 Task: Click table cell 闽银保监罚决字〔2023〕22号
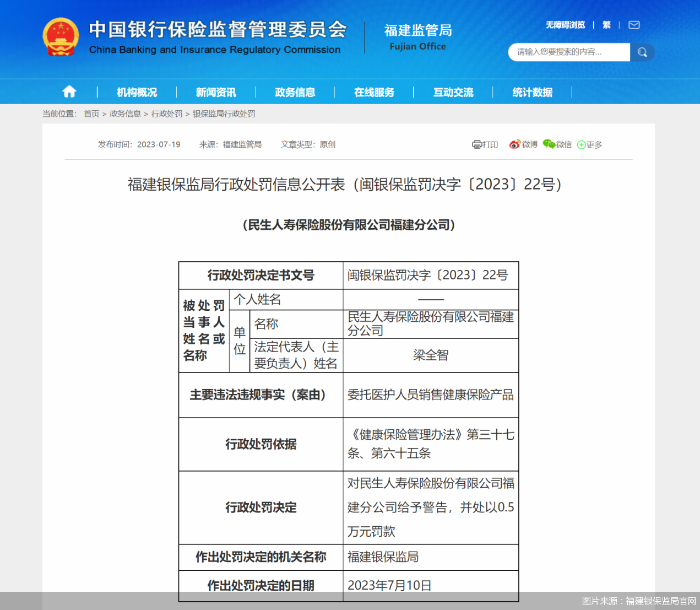[431, 275]
